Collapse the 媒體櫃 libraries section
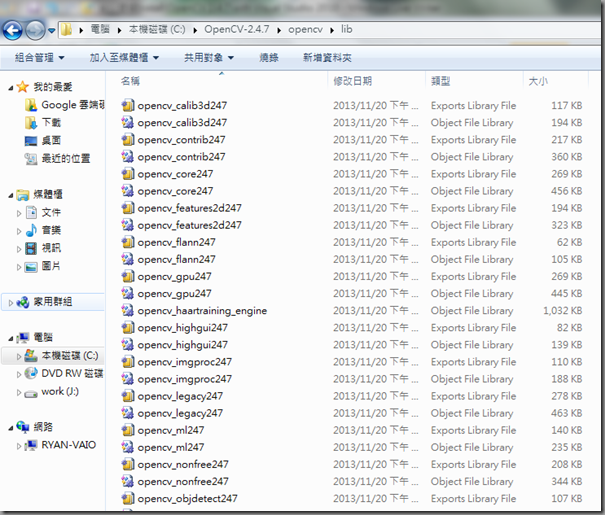Image resolution: width=605 pixels, height=515 pixels. pyautogui.click(x=11, y=196)
